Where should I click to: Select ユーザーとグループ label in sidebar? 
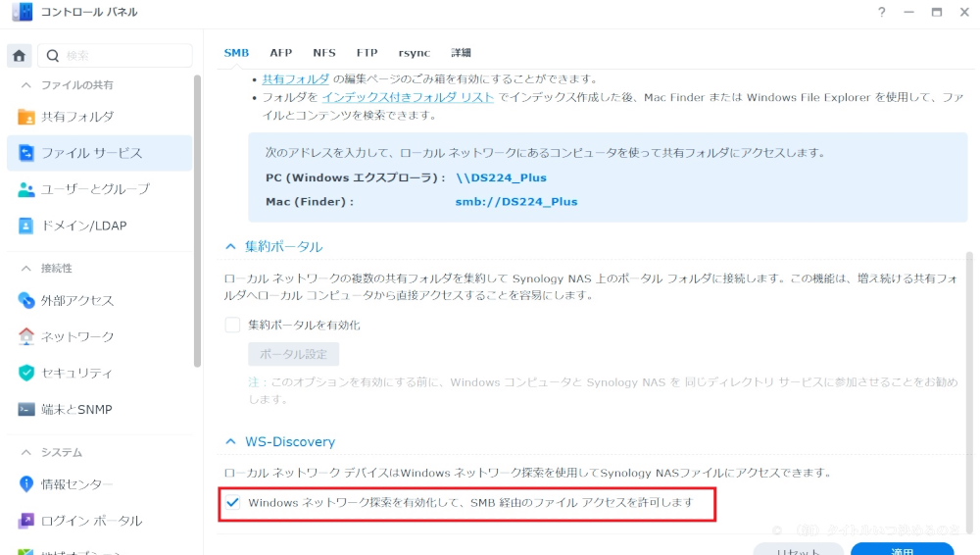click(96, 189)
